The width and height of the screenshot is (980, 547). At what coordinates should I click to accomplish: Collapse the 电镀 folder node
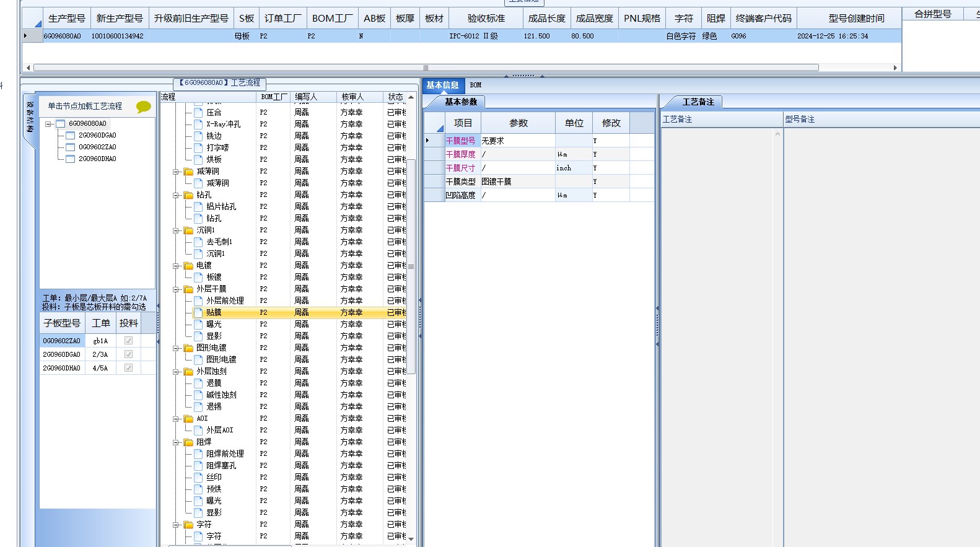point(176,266)
